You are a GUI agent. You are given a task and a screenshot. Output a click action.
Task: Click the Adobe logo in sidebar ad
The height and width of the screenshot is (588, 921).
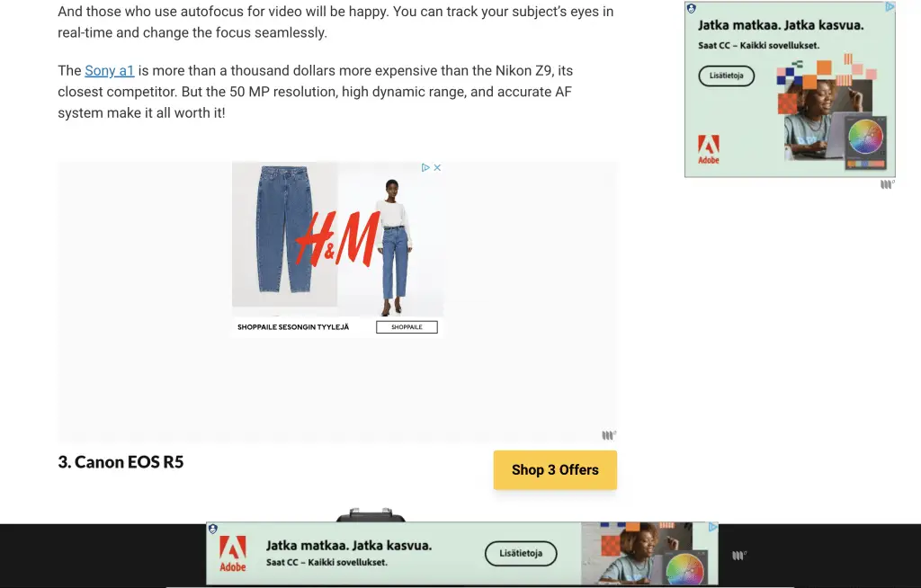click(x=709, y=150)
